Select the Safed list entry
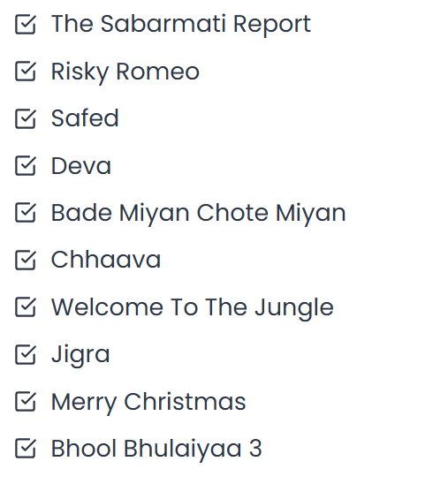 85,117
